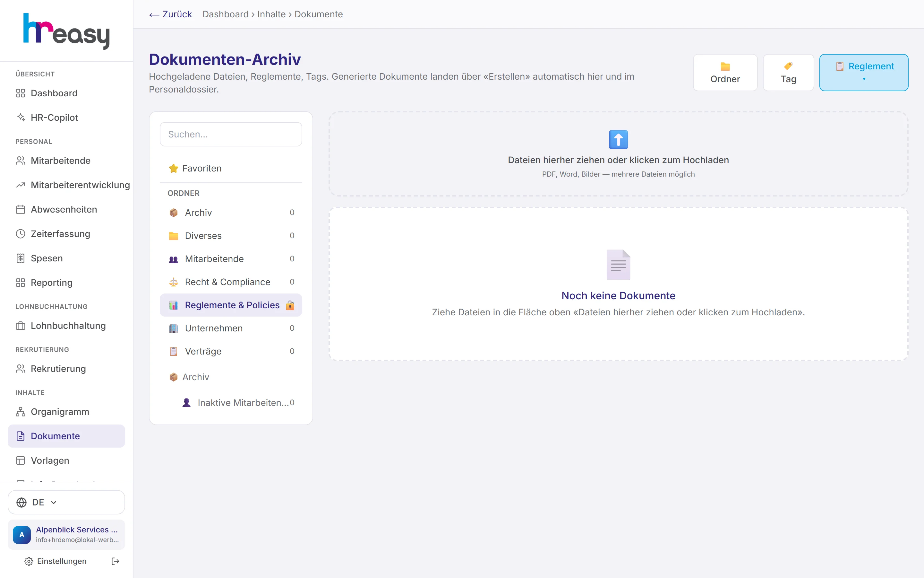Click the globe icon in language selector
The height and width of the screenshot is (578, 924).
(22, 502)
